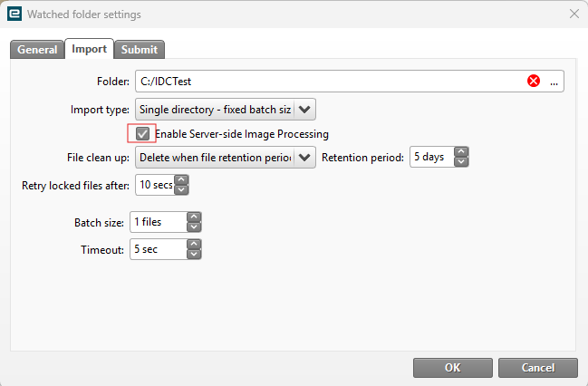Open the File clean up dropdown
The height and width of the screenshot is (386, 588).
coord(305,157)
